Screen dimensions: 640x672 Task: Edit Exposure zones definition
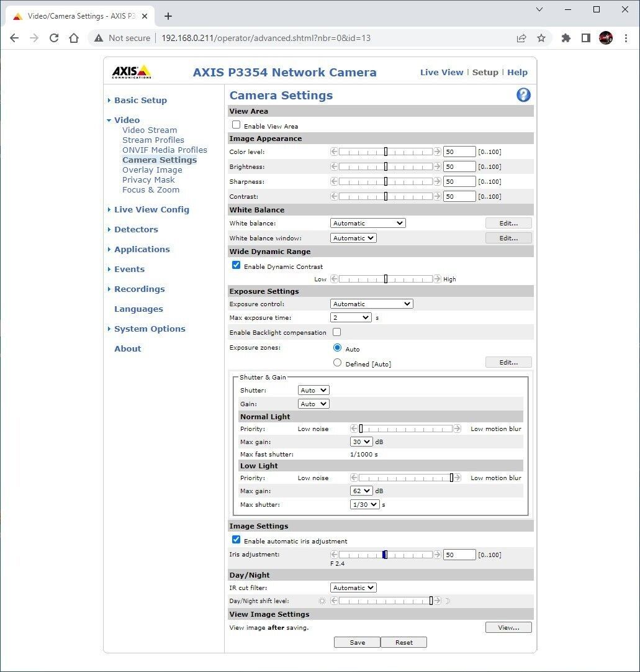click(508, 362)
